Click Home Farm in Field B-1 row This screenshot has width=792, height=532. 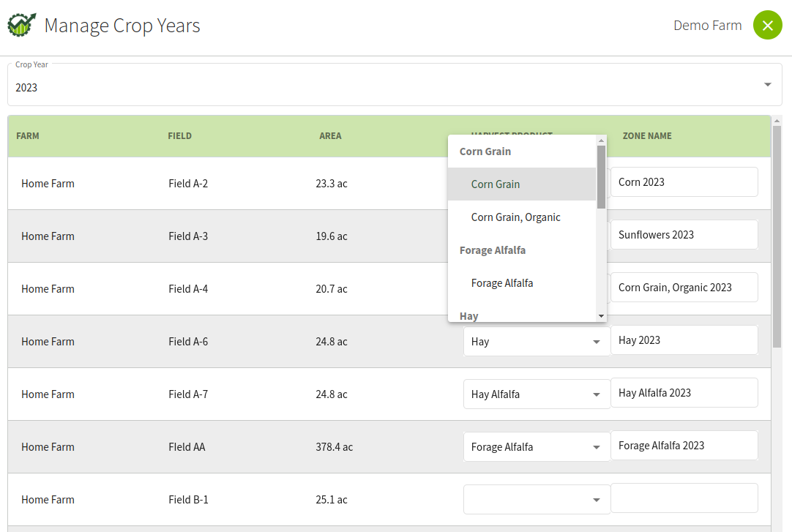point(48,500)
